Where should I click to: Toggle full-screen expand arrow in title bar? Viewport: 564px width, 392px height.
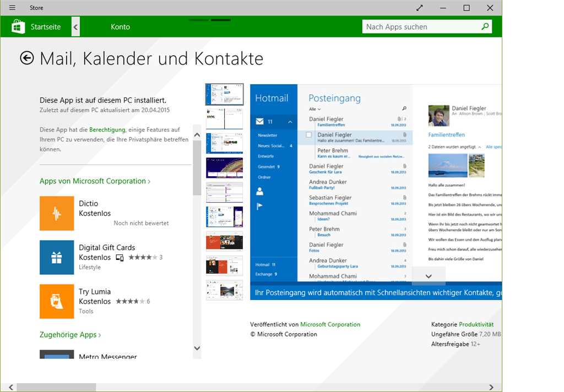coord(419,8)
